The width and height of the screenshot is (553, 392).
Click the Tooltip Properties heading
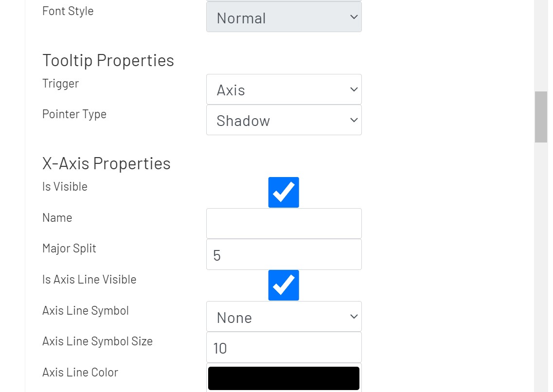pyautogui.click(x=108, y=60)
